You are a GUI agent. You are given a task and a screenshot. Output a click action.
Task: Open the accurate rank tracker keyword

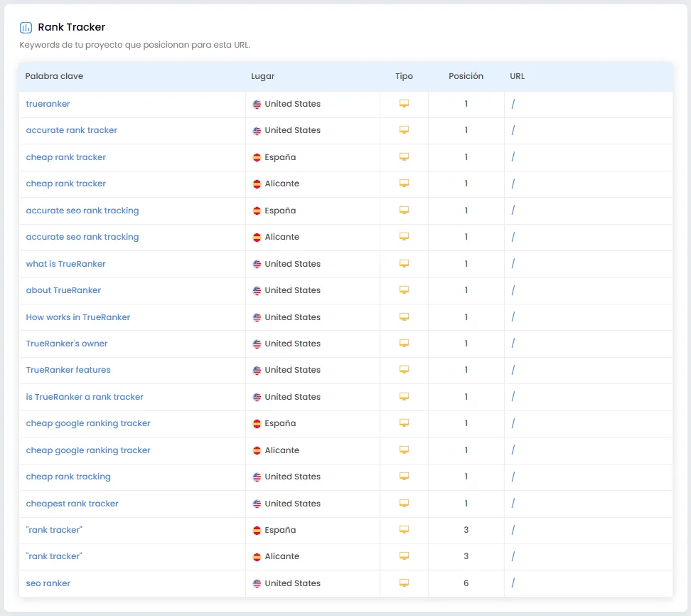71,130
